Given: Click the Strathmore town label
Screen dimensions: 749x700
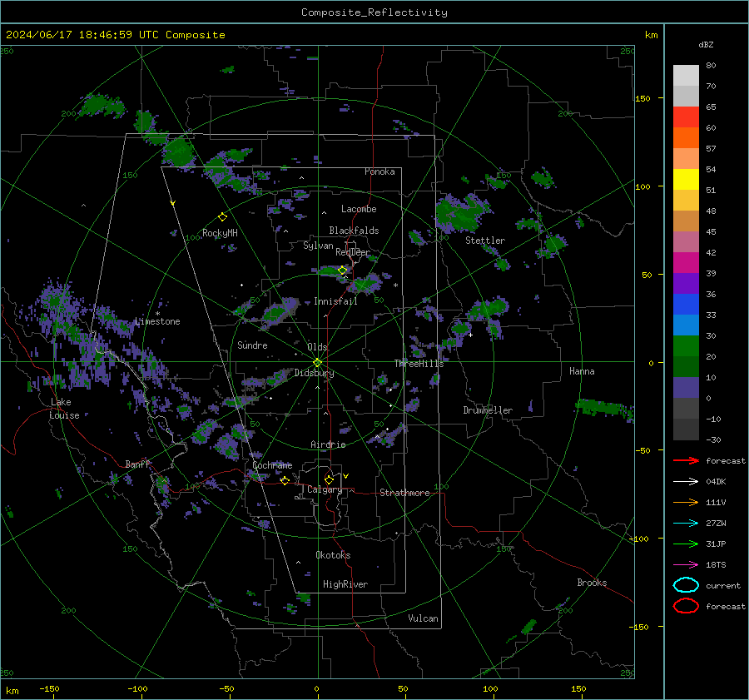Looking at the screenshot, I should point(404,493).
